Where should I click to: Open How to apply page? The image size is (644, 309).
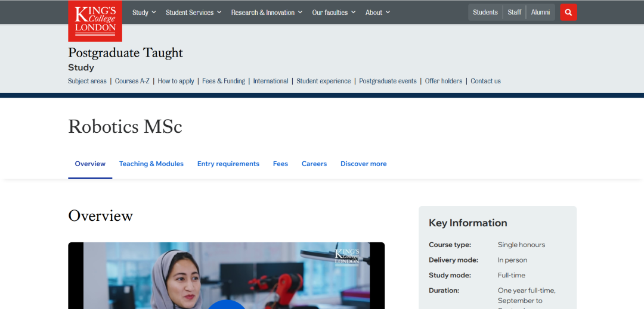pyautogui.click(x=176, y=81)
